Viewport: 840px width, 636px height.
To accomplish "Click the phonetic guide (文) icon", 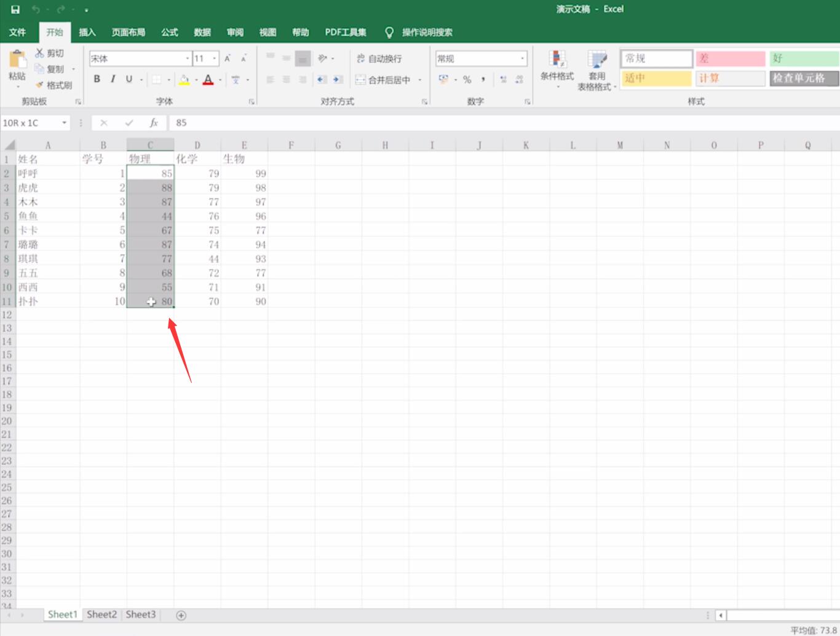I will [x=236, y=79].
